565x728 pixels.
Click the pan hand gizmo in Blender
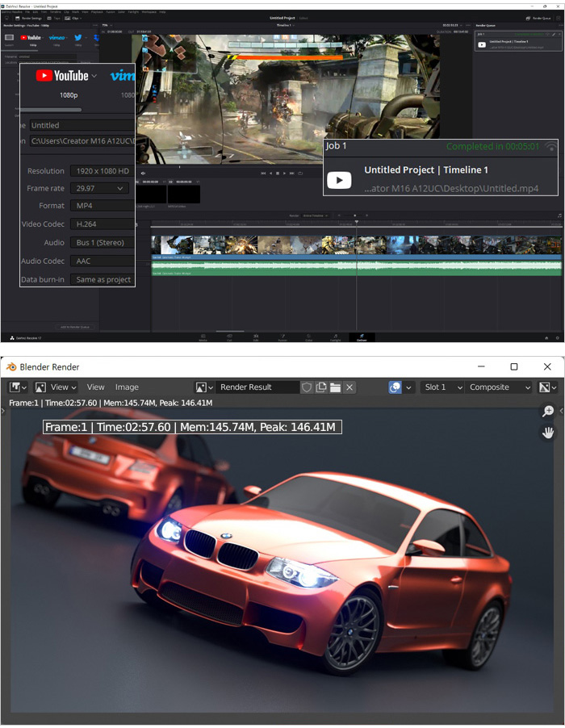point(548,433)
